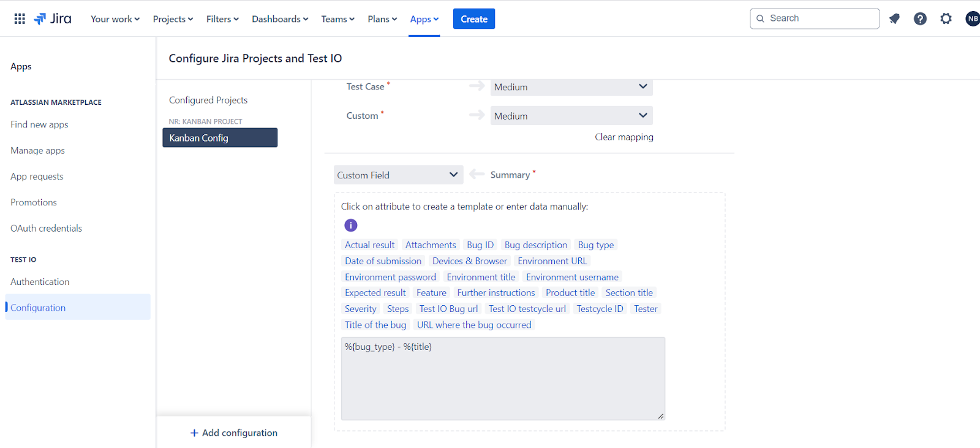This screenshot has height=448, width=980.
Task: Click the Create button
Action: [474, 19]
